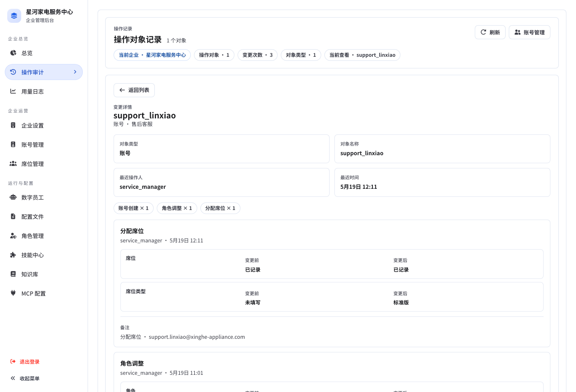576x392 pixels.
Task: Click the service_manager · 5月19日 11:01 line
Action: [x=162, y=373]
